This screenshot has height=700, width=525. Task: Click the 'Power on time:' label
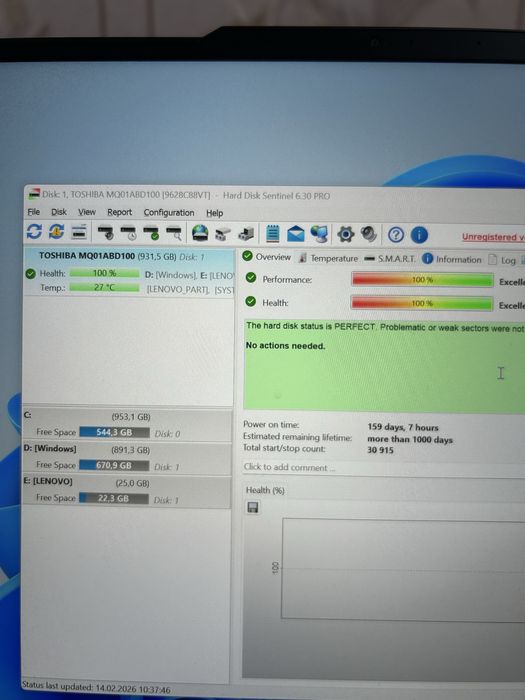(x=271, y=425)
